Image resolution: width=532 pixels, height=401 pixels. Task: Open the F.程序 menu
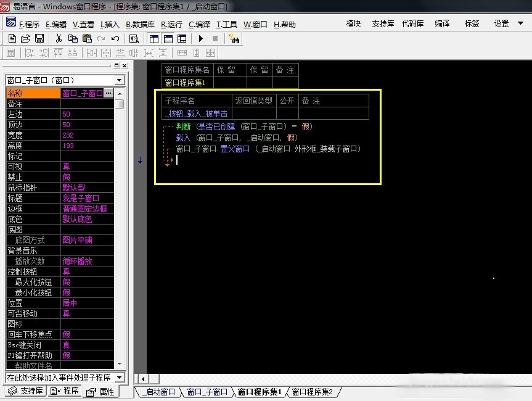pos(29,25)
